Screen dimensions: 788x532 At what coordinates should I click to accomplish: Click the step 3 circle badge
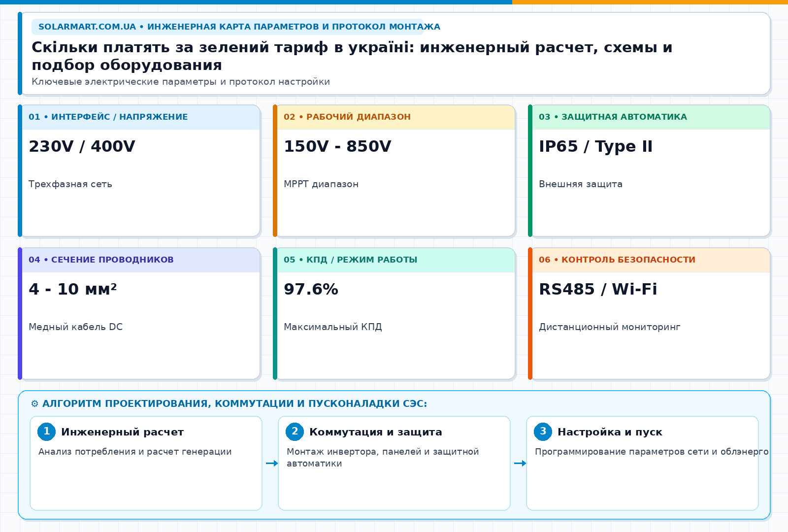(543, 432)
